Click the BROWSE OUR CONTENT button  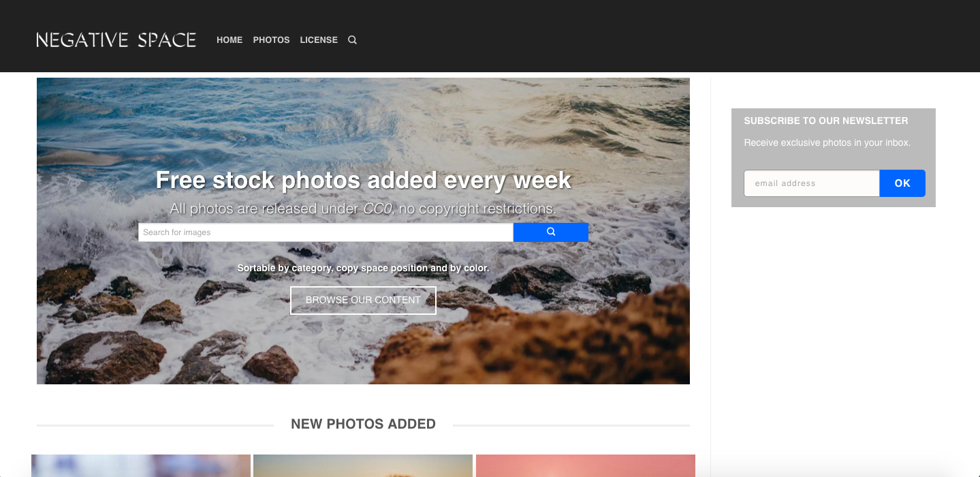363,301
